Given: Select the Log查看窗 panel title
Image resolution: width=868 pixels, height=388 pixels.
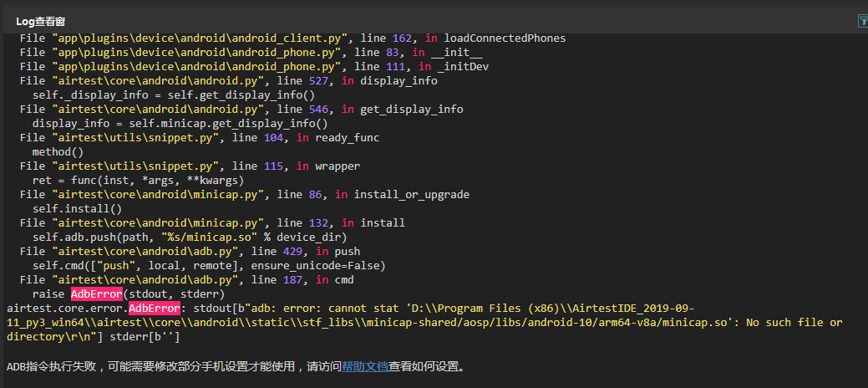Looking at the screenshot, I should pos(40,22).
